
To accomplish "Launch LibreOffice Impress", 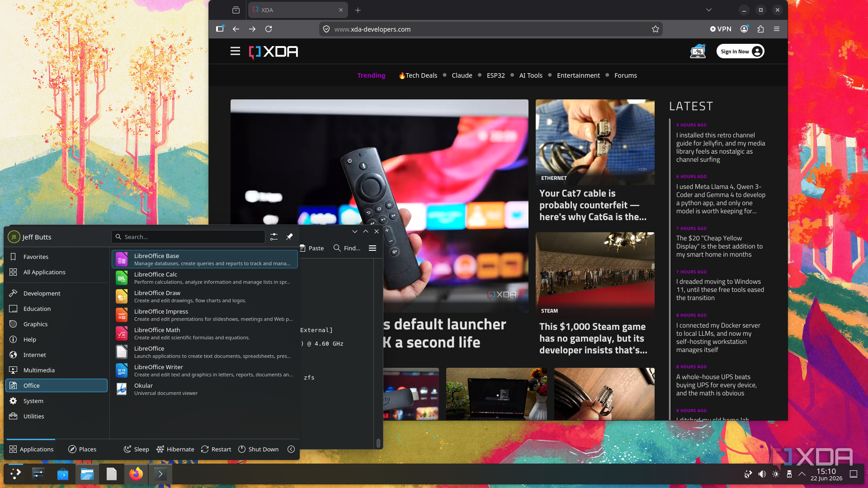I will click(205, 315).
